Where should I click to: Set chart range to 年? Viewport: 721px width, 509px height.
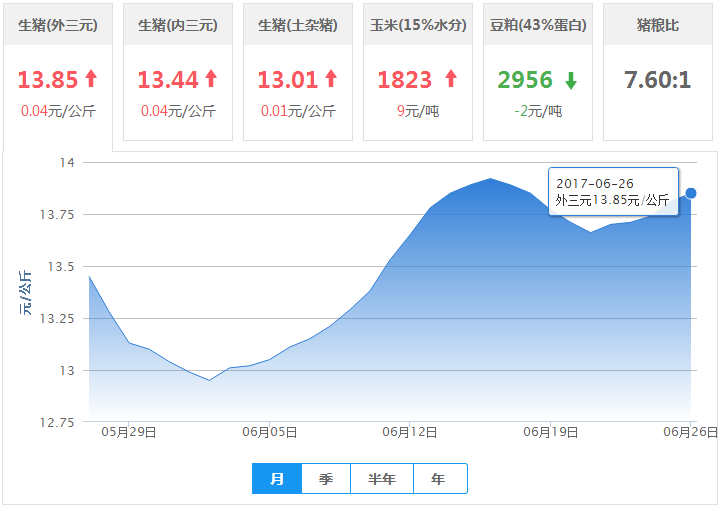439,479
